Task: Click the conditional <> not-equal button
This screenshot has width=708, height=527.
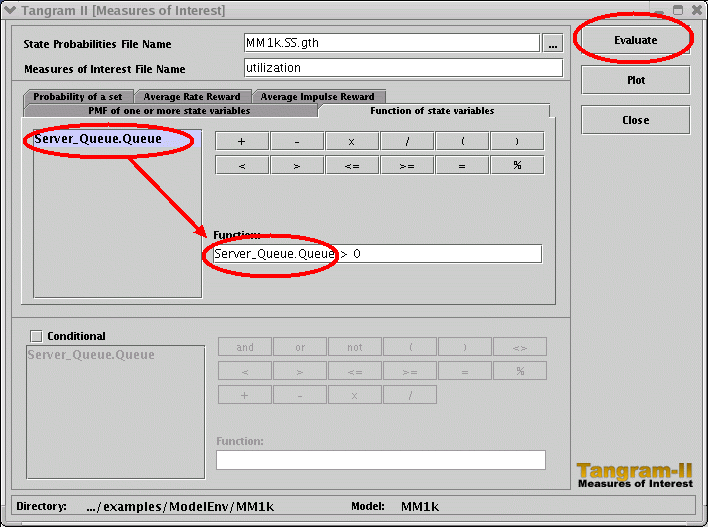Action: click(520, 347)
